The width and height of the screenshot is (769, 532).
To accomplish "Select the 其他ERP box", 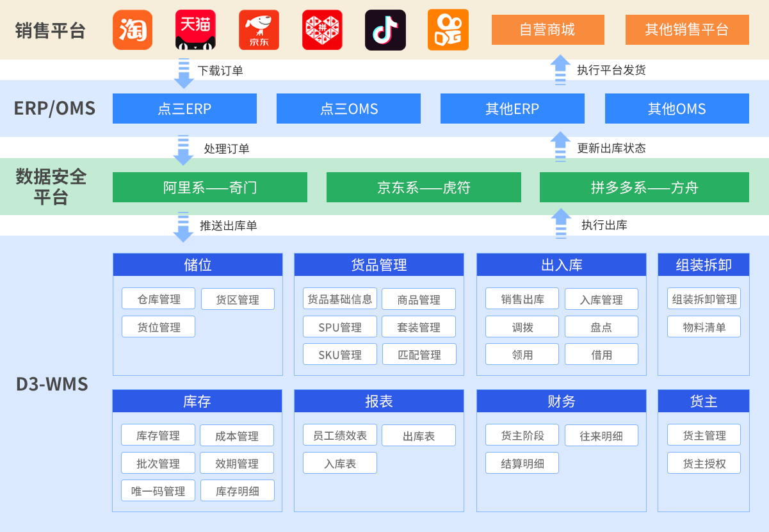I will point(512,108).
